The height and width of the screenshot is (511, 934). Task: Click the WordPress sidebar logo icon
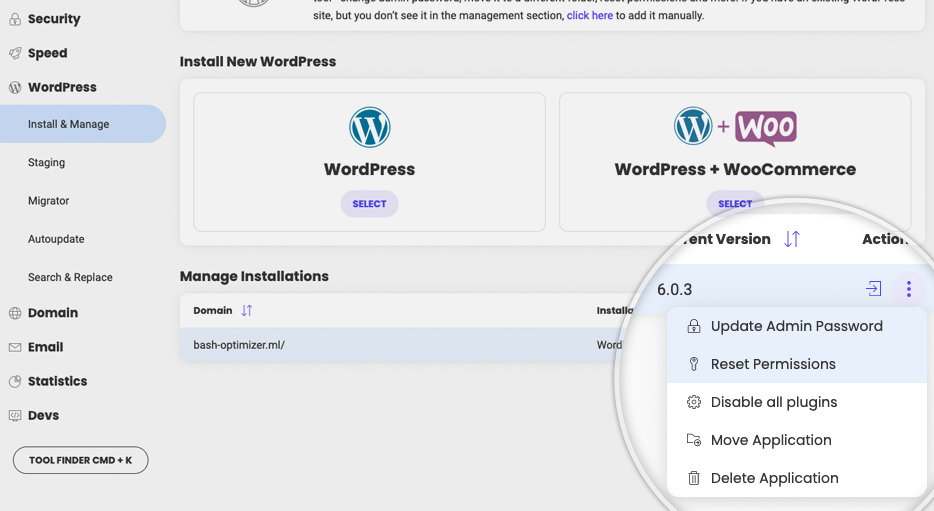(15, 88)
